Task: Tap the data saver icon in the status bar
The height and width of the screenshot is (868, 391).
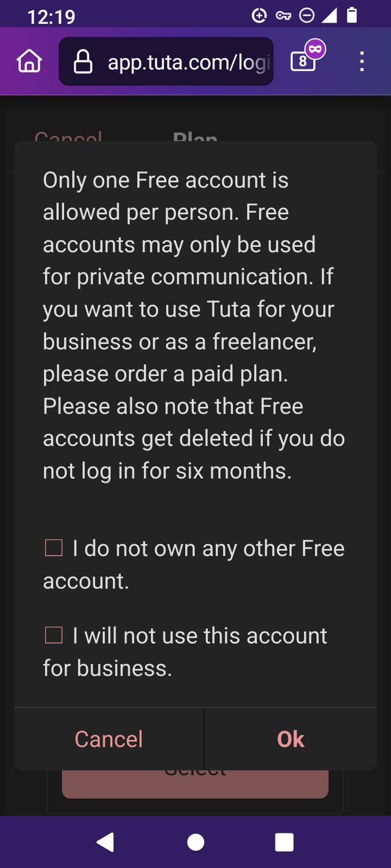Action: [259, 16]
